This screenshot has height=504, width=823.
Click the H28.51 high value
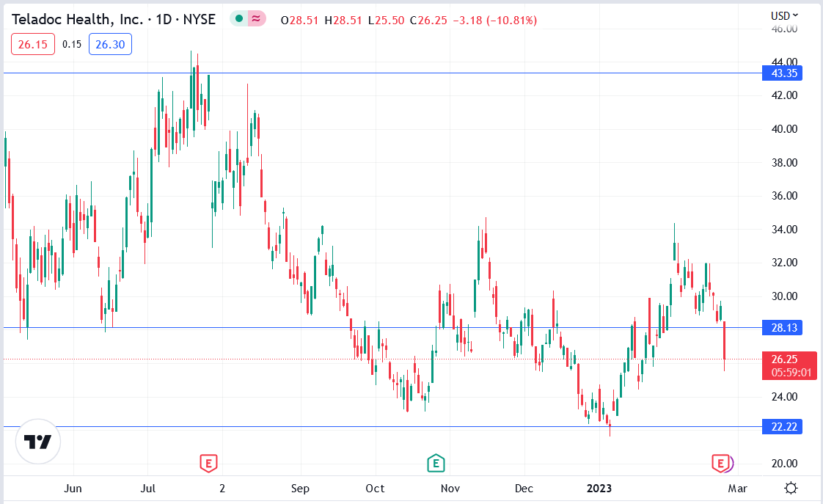tap(343, 21)
